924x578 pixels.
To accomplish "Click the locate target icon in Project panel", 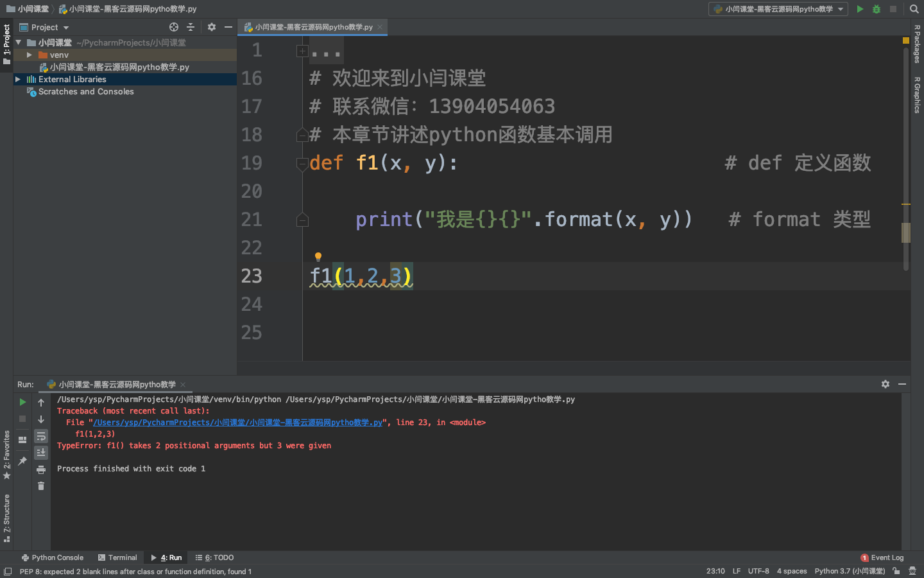I will tap(174, 27).
